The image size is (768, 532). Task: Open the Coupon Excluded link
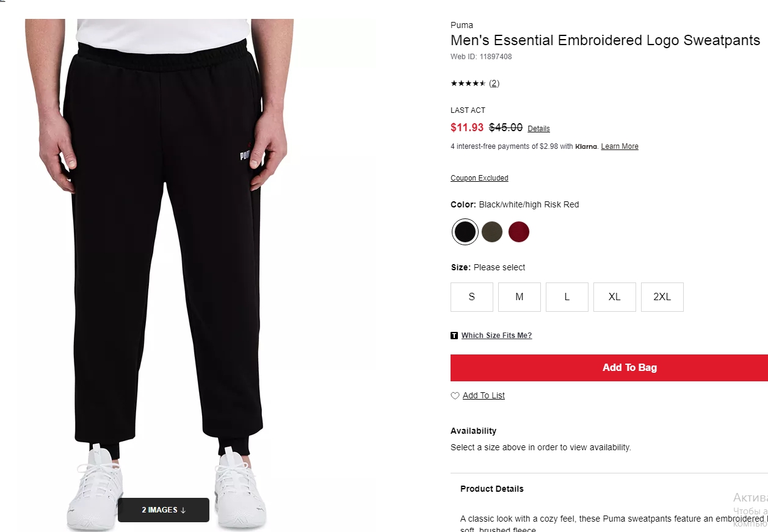pos(479,178)
